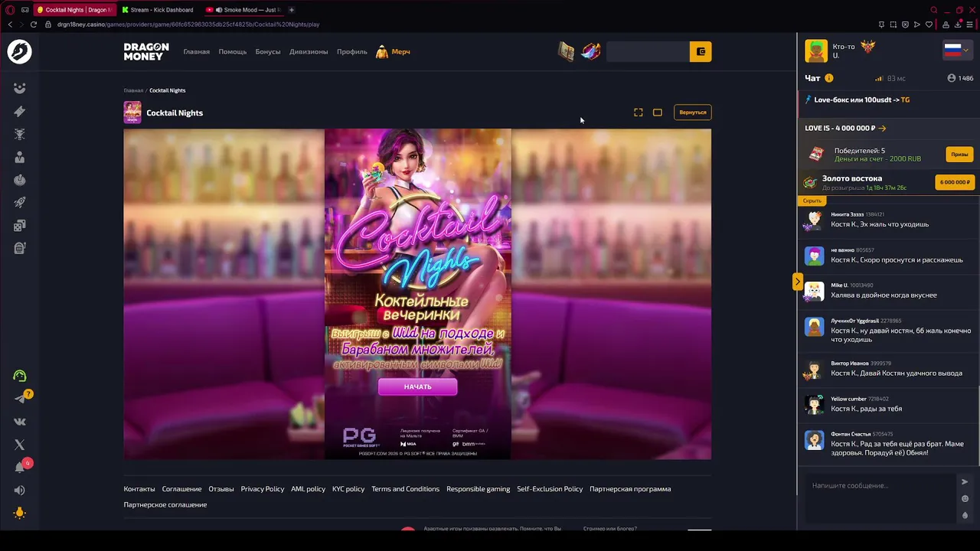Viewport: 980px width, 551px height.
Task: Open the Дивизионы navigation item
Action: 309,52
